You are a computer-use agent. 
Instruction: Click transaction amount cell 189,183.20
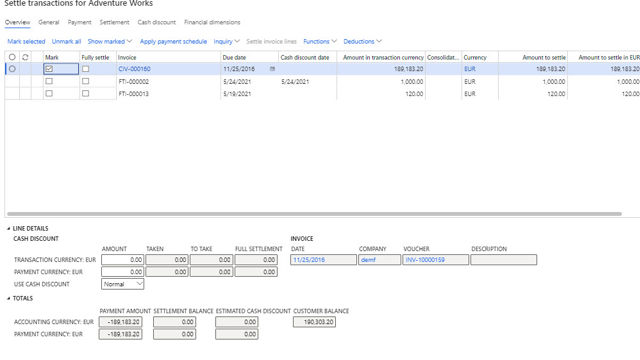(x=381, y=69)
